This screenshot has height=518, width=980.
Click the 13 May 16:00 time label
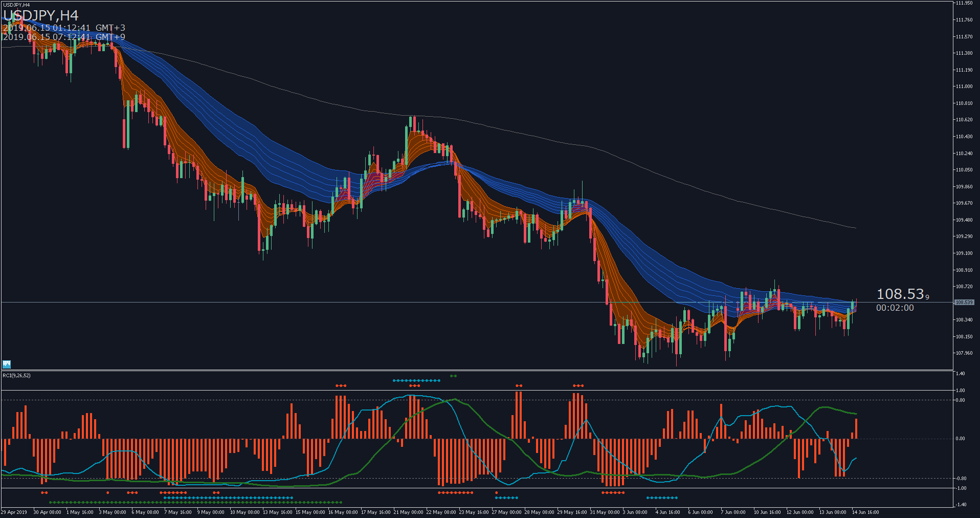tap(278, 512)
